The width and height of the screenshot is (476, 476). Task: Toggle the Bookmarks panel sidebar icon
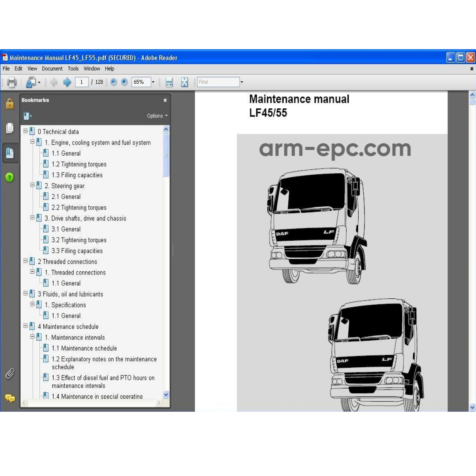(10, 153)
